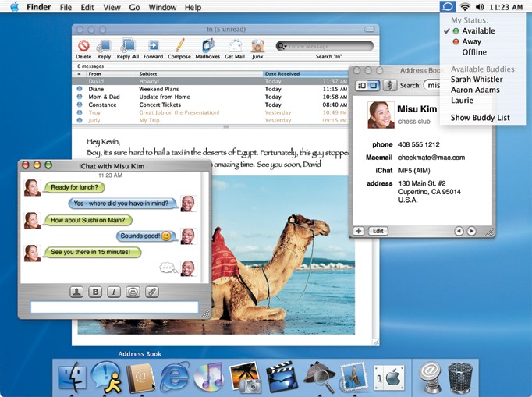Open iChat status menu bar icon
Viewport: 532px width, 397px height.
click(448, 6)
